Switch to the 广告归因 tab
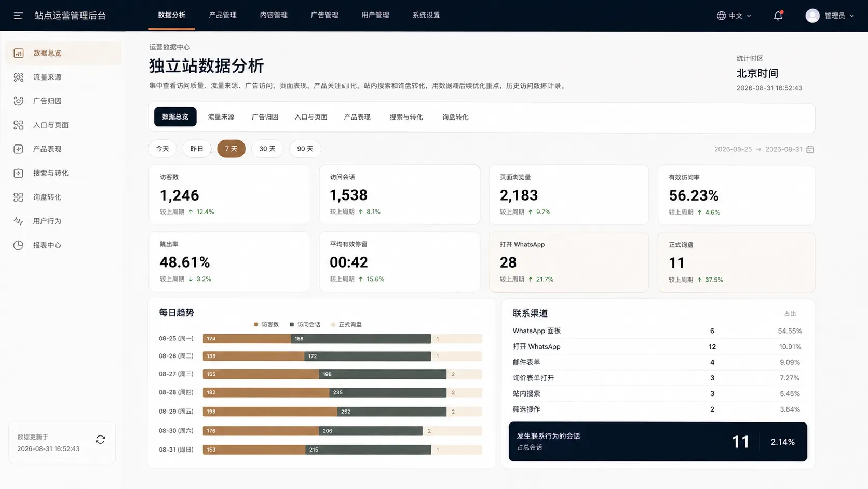 [x=265, y=117]
